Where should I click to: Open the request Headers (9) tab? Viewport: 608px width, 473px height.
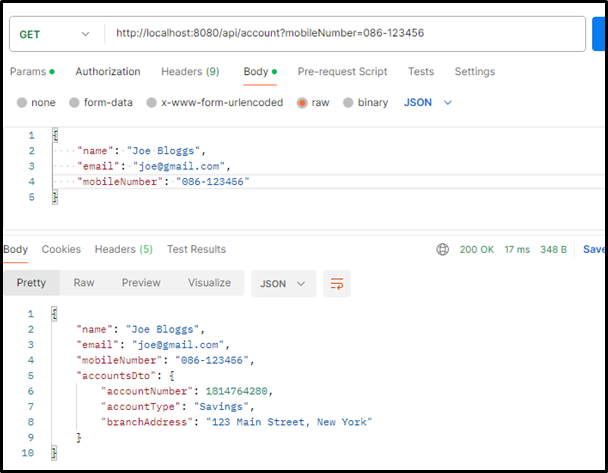190,72
